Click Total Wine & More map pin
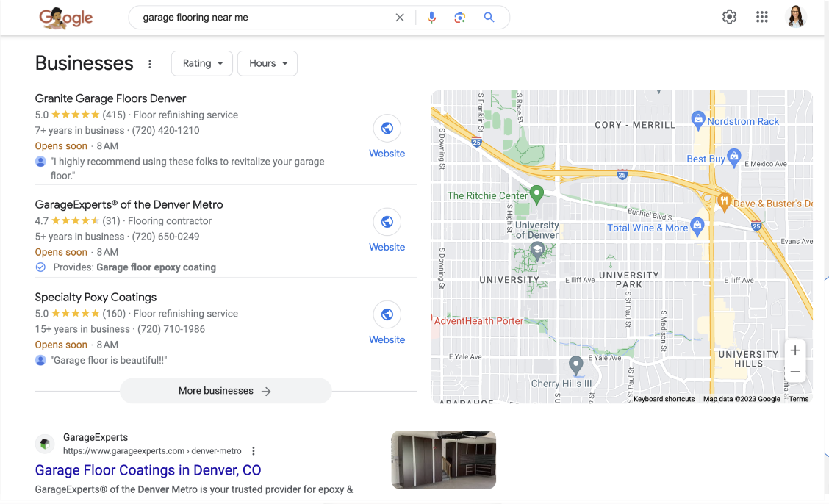829x504 pixels. [x=697, y=226]
